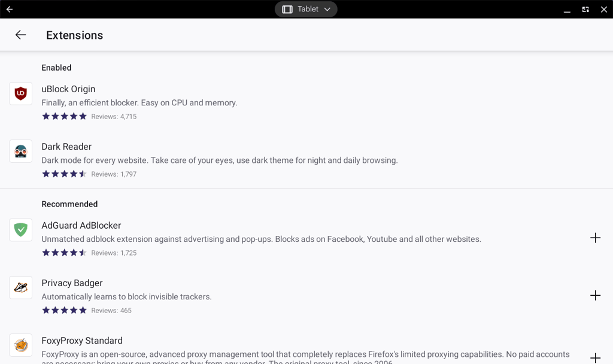The height and width of the screenshot is (364, 613).
Task: Click the Recommended section heading
Action: point(69,204)
